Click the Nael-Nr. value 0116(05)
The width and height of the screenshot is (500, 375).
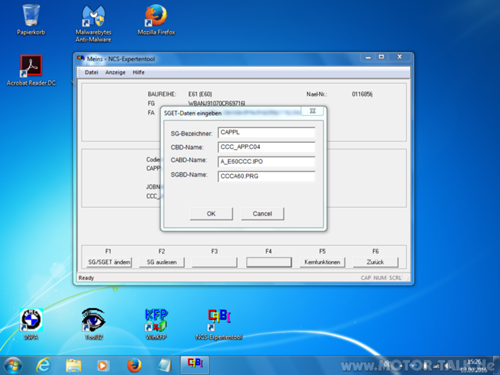pos(362,94)
